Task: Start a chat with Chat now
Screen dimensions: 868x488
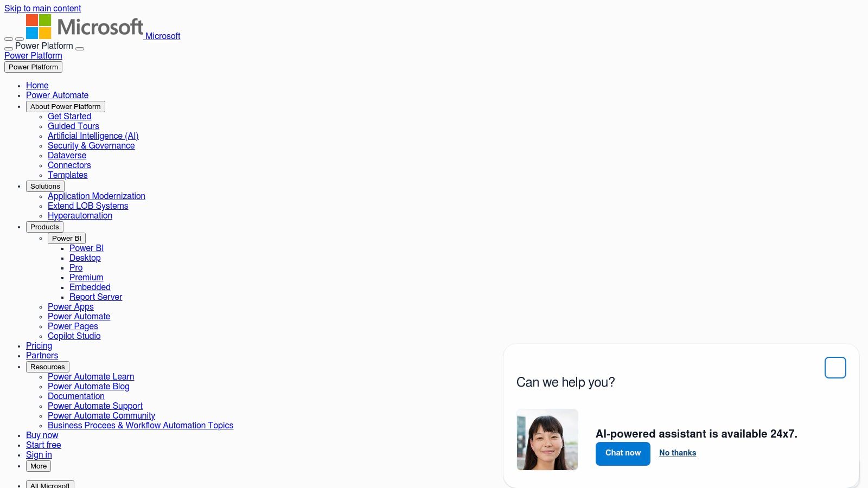Action: click(623, 453)
